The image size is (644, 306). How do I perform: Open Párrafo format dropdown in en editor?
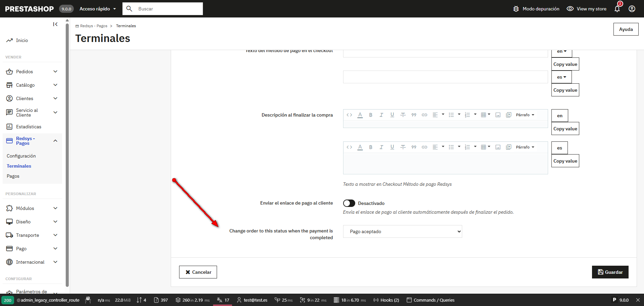coord(525,115)
